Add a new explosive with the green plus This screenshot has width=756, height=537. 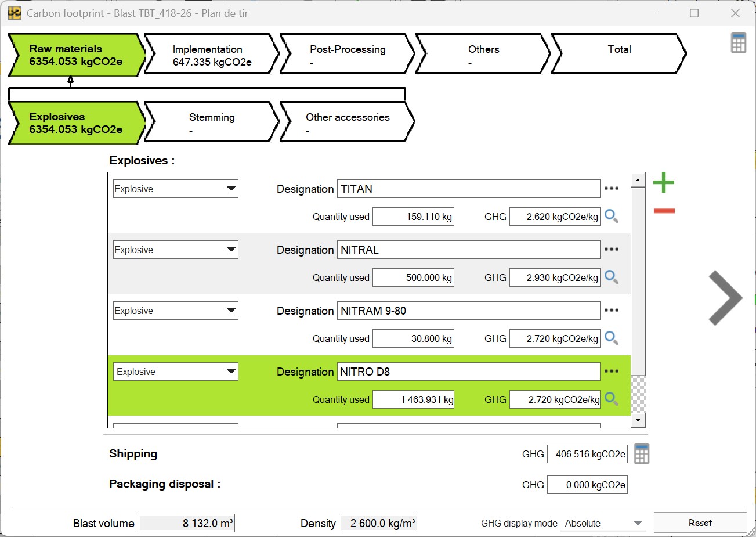[x=663, y=182]
